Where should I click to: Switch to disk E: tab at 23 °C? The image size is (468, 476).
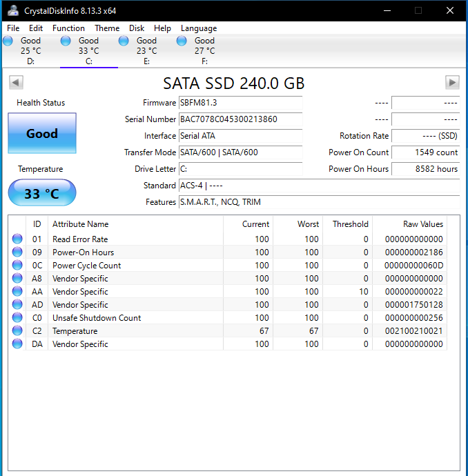pyautogui.click(x=147, y=50)
